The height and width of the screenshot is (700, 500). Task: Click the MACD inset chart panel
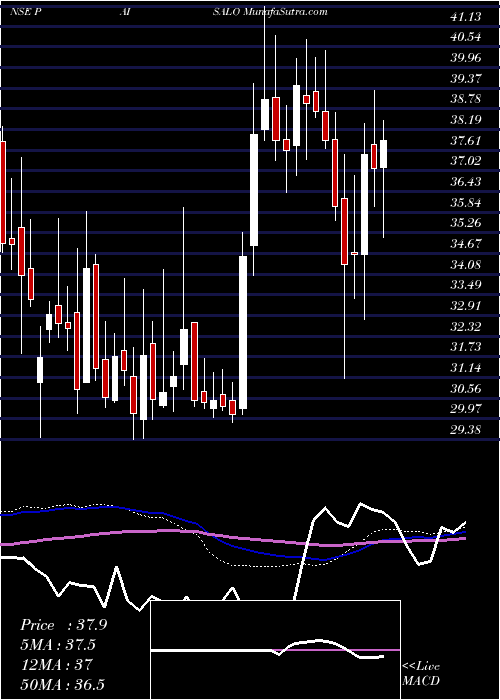(276, 650)
